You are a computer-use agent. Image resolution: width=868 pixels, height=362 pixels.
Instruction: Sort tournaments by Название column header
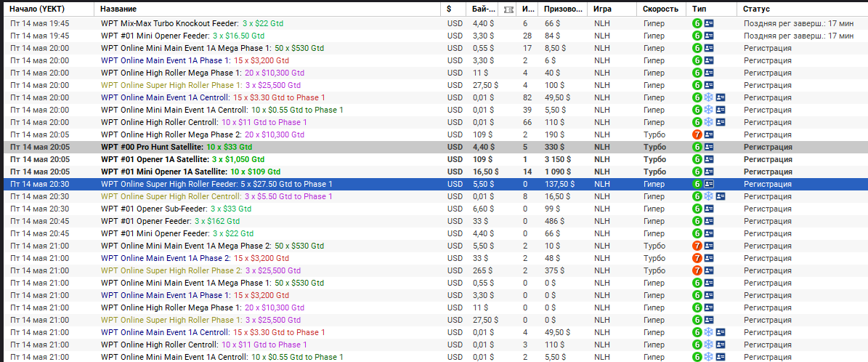tap(118, 9)
